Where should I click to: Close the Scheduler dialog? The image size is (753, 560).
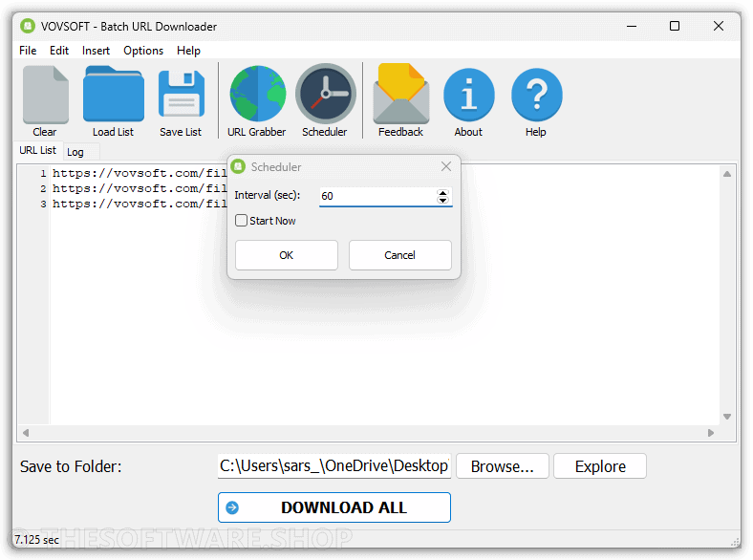(x=445, y=166)
